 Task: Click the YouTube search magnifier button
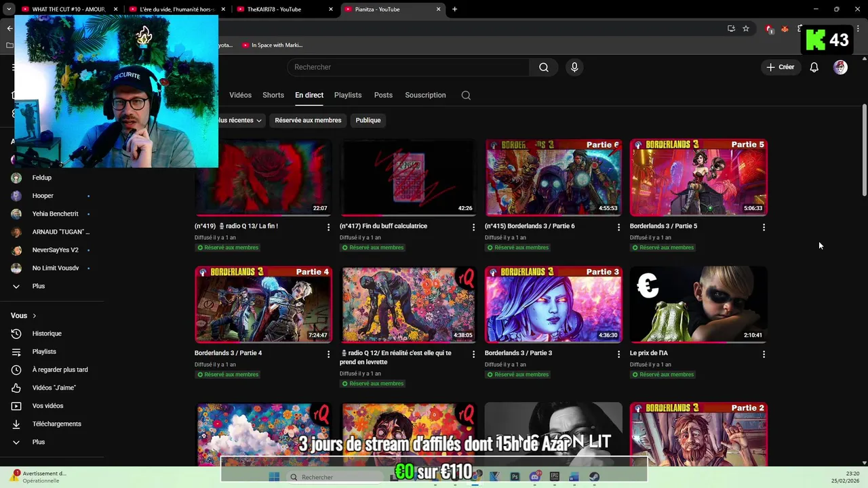(544, 67)
